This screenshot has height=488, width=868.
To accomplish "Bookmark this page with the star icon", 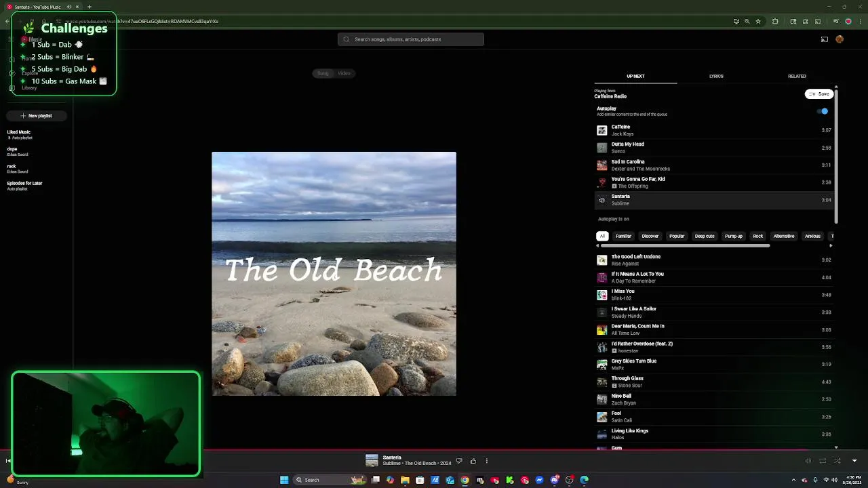I will [x=758, y=21].
